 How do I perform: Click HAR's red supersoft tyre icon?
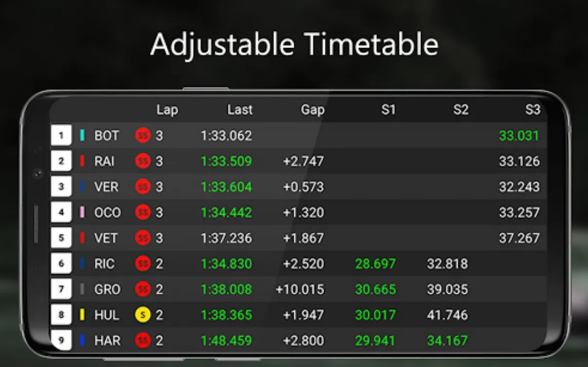[x=143, y=340]
